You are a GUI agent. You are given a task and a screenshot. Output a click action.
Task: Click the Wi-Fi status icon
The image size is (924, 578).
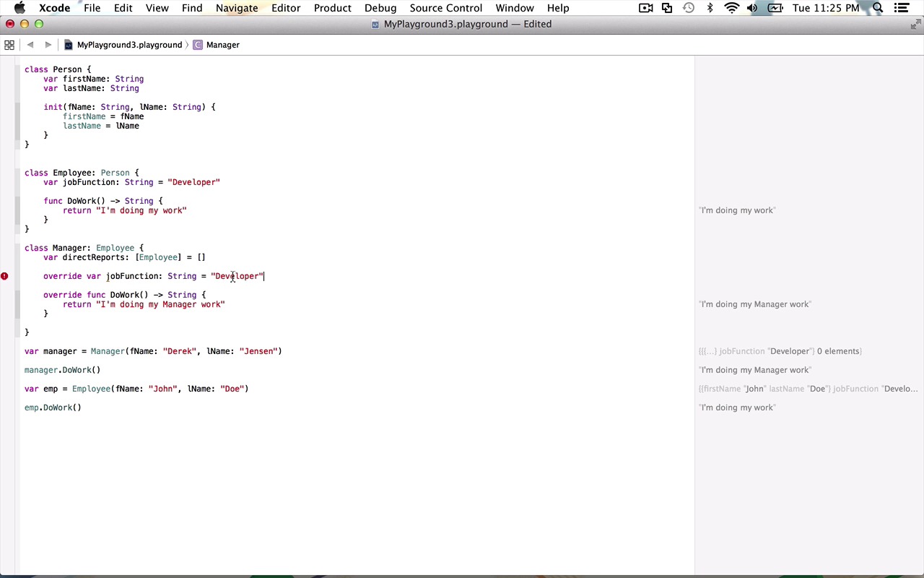click(x=731, y=8)
